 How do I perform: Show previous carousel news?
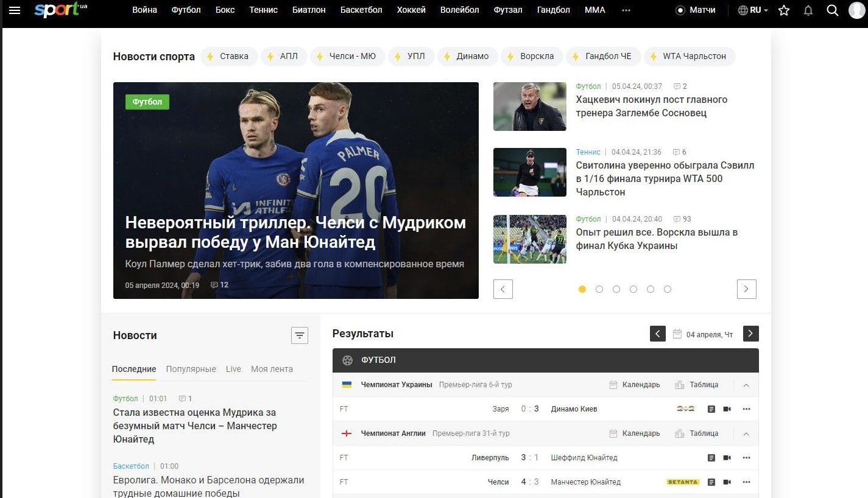[x=503, y=289]
